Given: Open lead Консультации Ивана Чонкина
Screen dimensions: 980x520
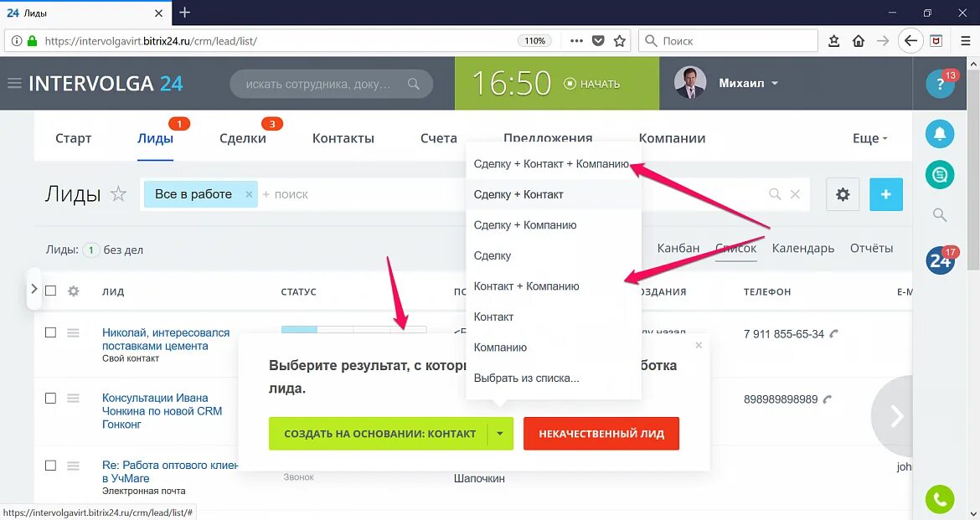Looking at the screenshot, I should click(x=162, y=411).
